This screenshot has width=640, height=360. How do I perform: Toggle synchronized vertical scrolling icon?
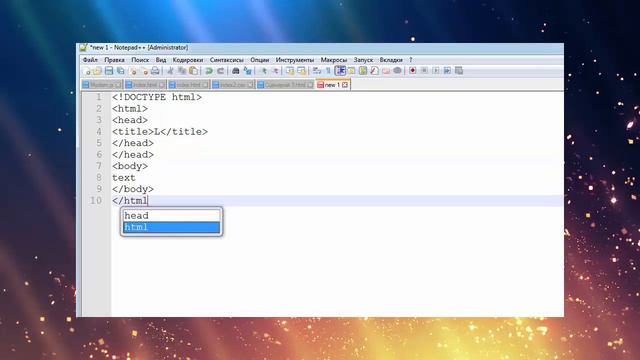[x=290, y=71]
